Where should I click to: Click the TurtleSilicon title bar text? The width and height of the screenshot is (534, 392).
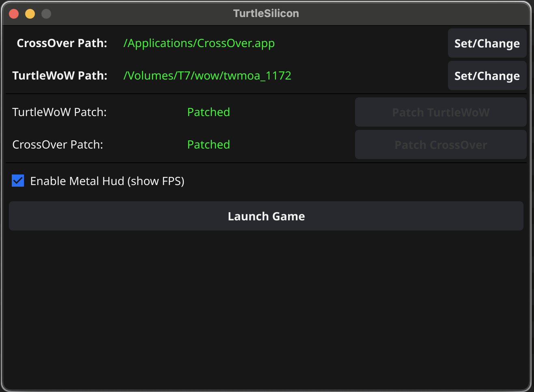point(266,13)
